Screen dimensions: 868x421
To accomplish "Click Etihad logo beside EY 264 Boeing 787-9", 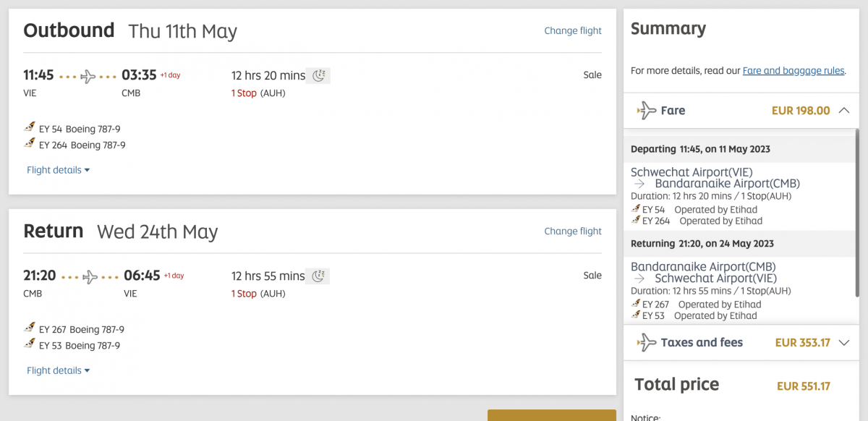I will point(30,144).
